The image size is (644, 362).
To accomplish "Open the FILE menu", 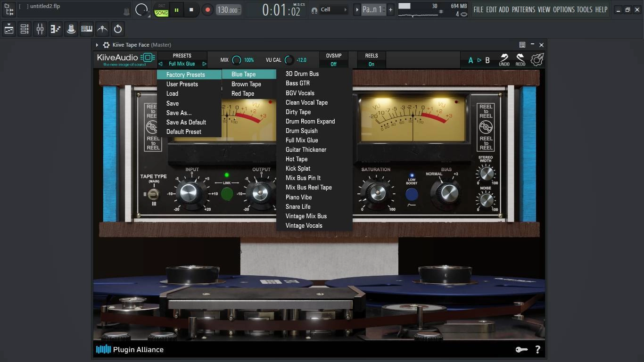I will pos(479,9).
